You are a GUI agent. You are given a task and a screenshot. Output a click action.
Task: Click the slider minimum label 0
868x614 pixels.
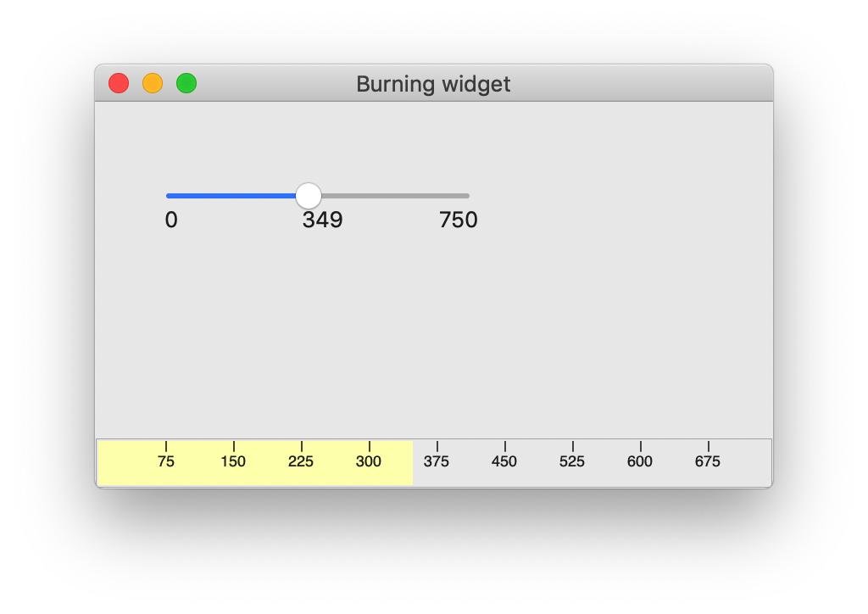[171, 220]
